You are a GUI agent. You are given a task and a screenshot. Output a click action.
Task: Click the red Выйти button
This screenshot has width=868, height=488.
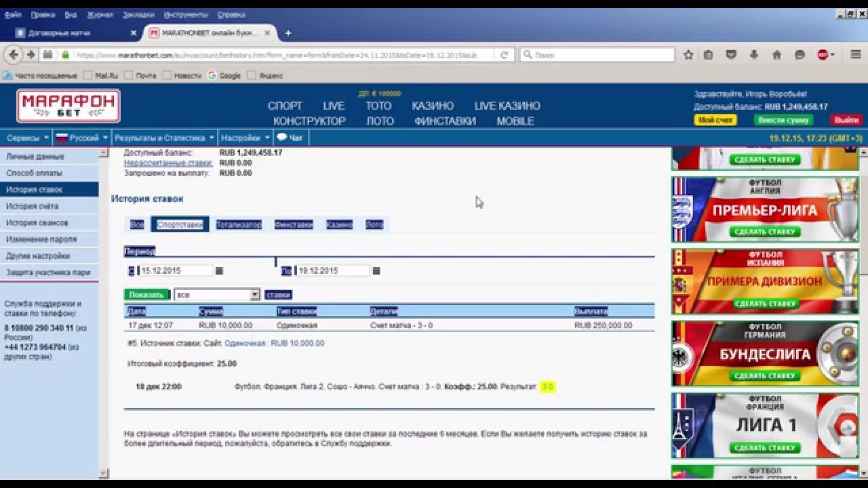pyautogui.click(x=846, y=120)
